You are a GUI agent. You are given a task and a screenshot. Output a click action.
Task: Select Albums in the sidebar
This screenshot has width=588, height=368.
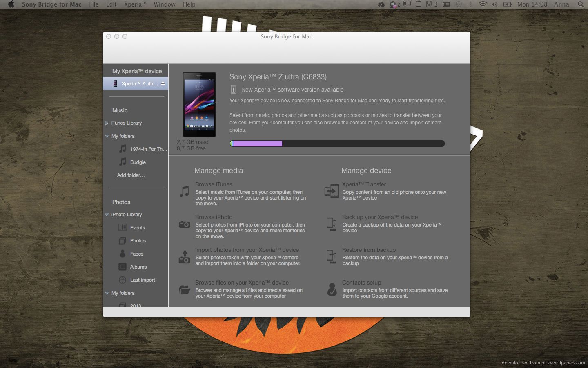pyautogui.click(x=138, y=267)
